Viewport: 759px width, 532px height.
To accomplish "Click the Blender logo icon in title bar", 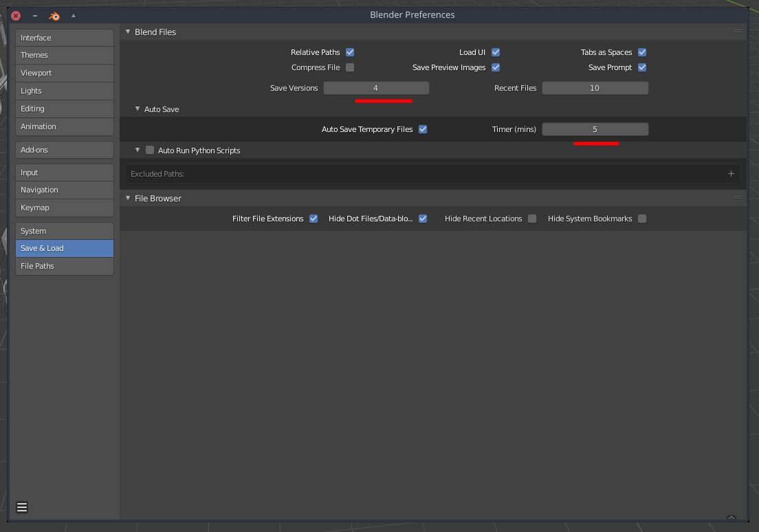I will (x=54, y=16).
